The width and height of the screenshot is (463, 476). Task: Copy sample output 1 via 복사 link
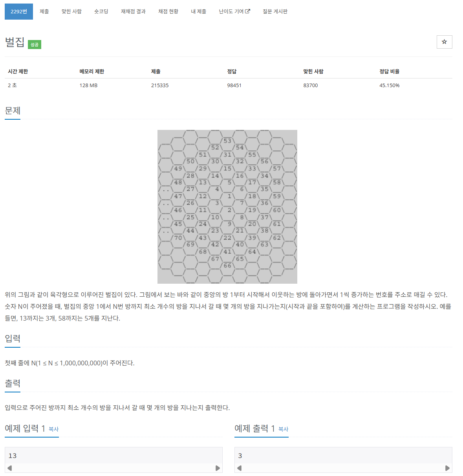[283, 429]
